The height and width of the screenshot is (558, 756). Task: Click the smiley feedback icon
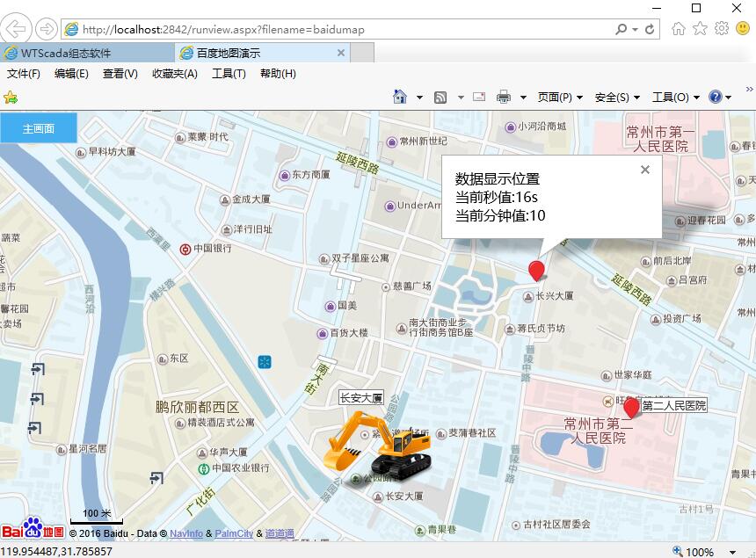tap(743, 28)
